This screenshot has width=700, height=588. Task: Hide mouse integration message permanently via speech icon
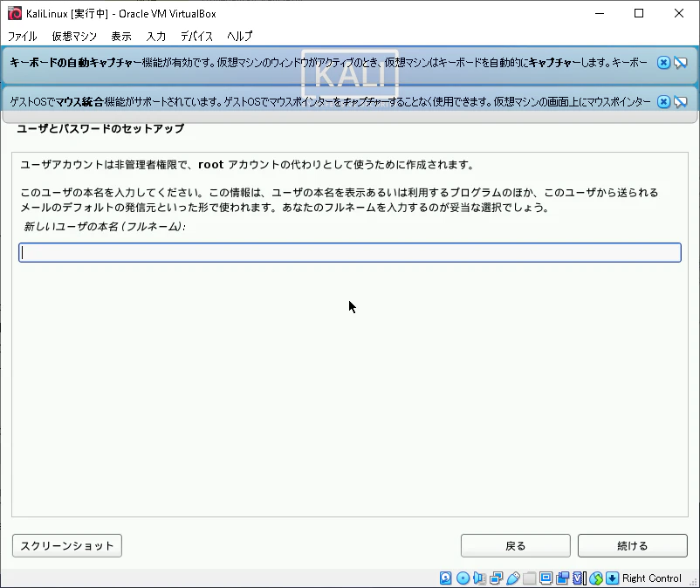(x=680, y=102)
